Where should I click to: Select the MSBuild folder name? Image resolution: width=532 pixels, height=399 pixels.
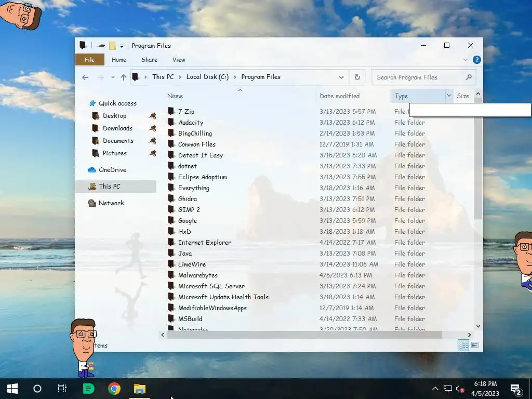point(190,318)
